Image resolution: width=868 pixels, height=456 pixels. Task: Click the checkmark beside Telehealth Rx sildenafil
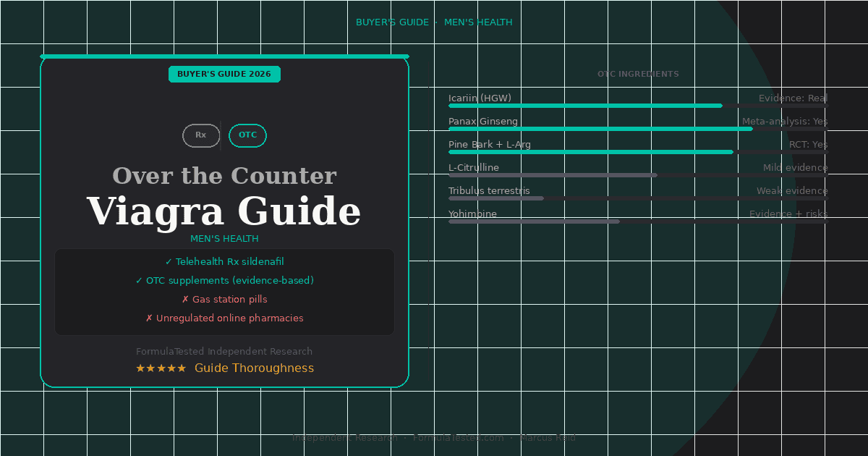click(169, 262)
